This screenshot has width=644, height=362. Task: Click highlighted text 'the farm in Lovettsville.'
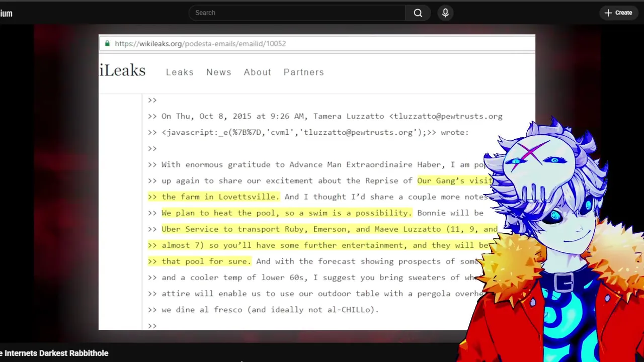tap(213, 197)
